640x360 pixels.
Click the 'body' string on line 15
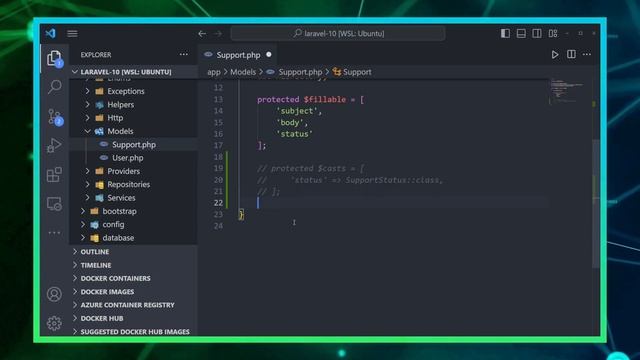pos(289,122)
